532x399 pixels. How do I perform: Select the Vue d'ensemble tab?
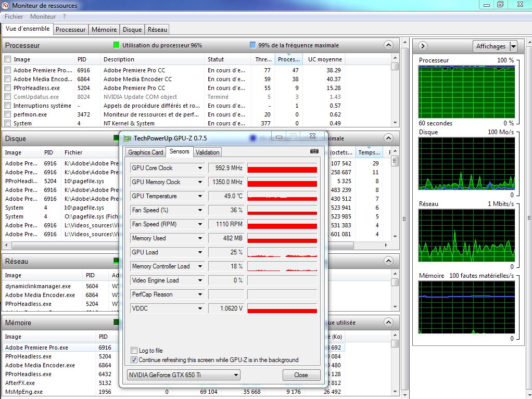click(28, 29)
